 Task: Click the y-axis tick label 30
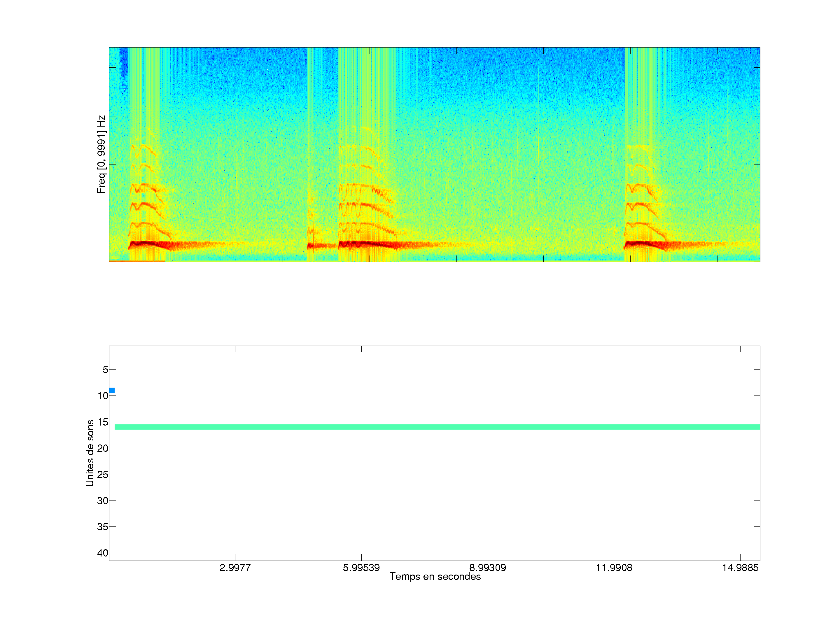point(103,501)
